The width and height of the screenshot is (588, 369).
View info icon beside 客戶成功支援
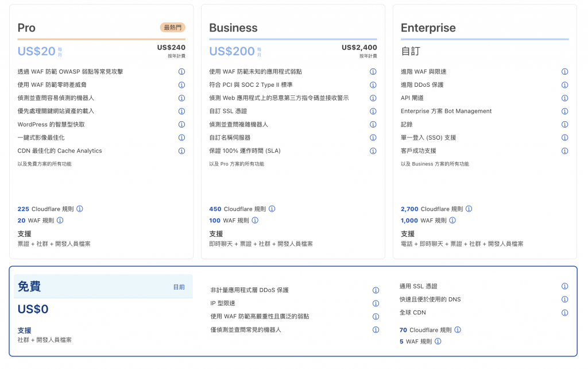[565, 151]
